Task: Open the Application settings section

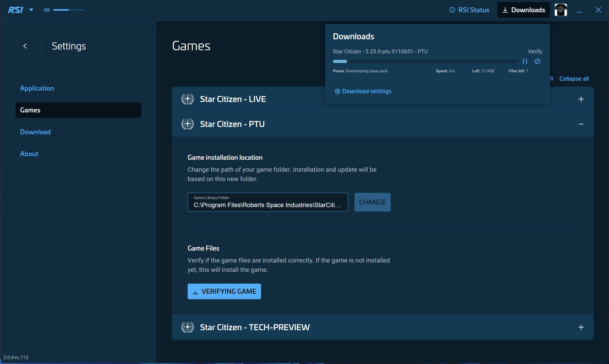Action: [37, 88]
